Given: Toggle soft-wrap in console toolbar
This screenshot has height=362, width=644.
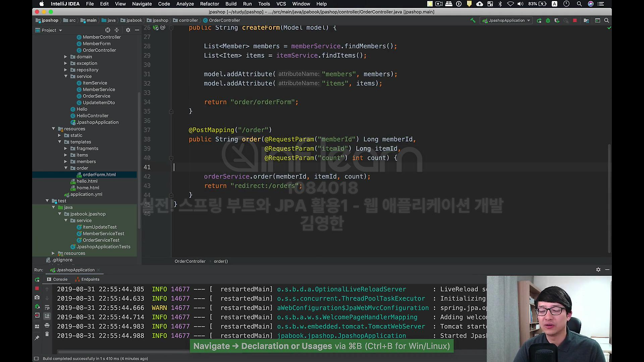Looking at the screenshot, I should click(47, 307).
